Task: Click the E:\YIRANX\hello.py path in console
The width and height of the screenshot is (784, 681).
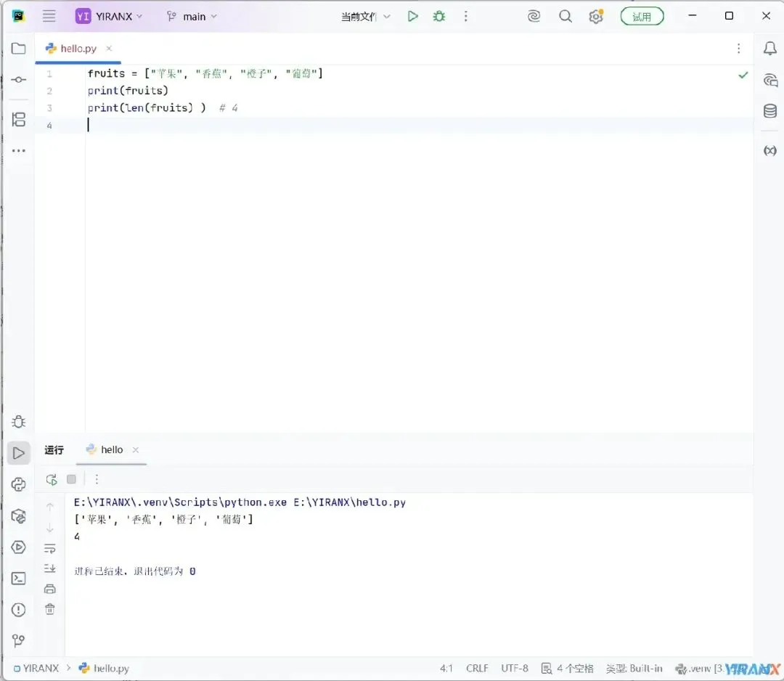Action: click(349, 502)
